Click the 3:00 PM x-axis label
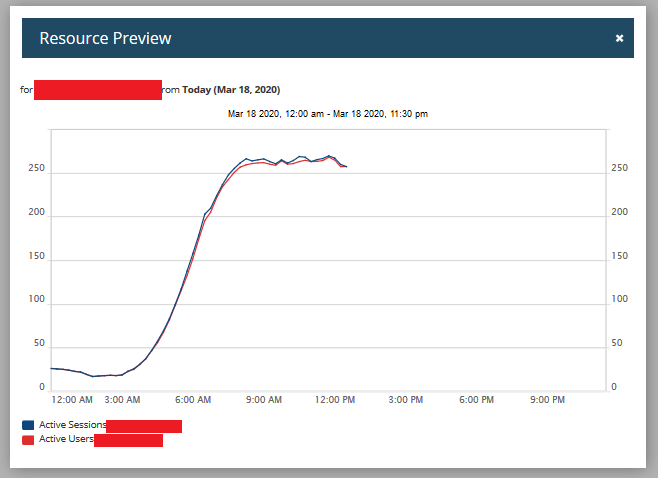658x478 pixels. coord(406,400)
